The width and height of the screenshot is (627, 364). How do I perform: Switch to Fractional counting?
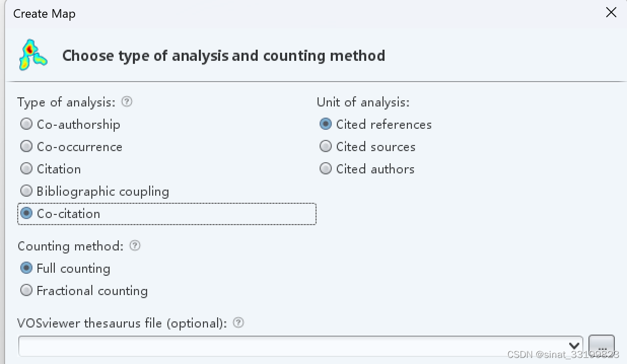tap(26, 290)
